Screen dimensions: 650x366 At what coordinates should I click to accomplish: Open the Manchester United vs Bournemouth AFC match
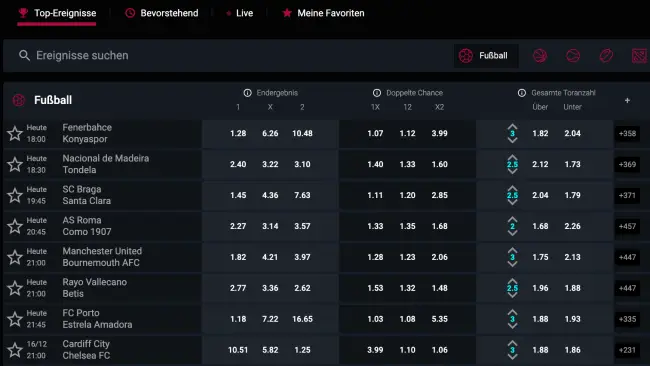click(102, 257)
